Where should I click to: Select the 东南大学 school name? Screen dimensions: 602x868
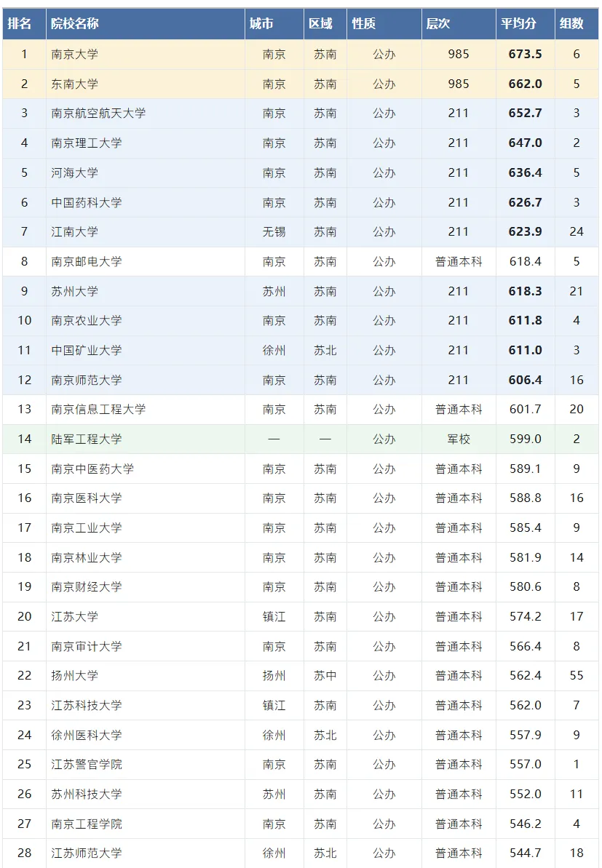click(75, 84)
